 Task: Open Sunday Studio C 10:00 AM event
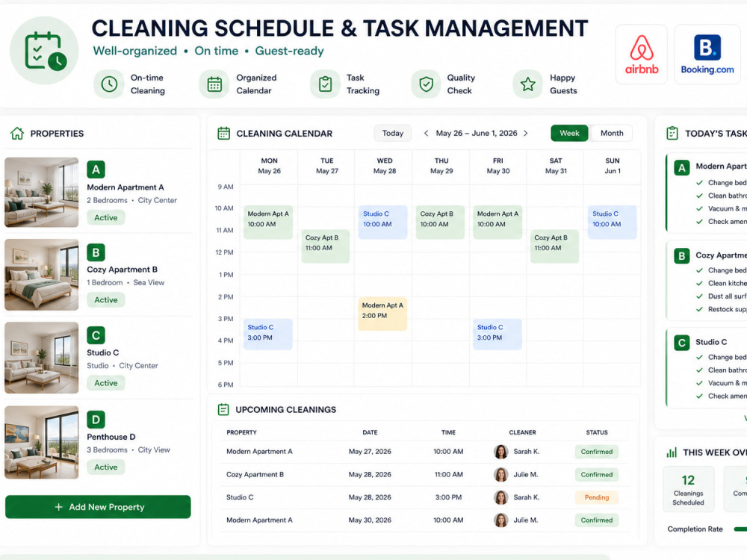click(613, 222)
